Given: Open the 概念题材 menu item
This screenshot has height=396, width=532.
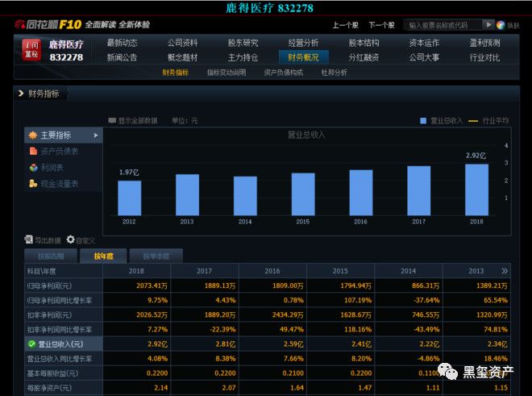Looking at the screenshot, I should tap(182, 58).
